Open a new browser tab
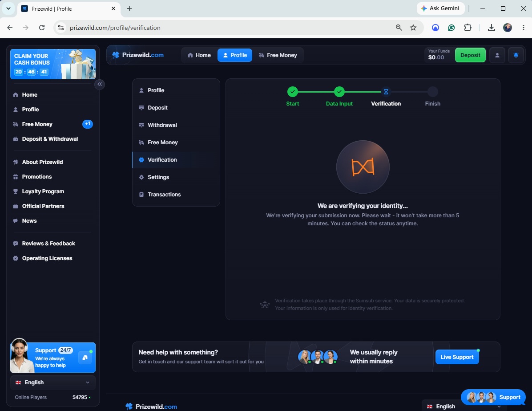 pyautogui.click(x=129, y=8)
